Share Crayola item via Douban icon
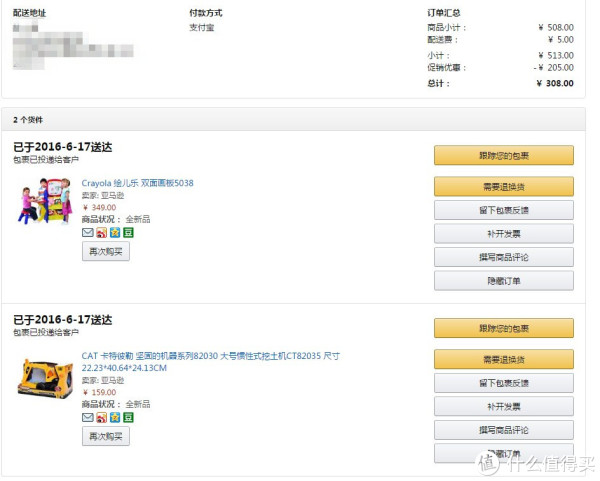600x481 pixels. [128, 232]
